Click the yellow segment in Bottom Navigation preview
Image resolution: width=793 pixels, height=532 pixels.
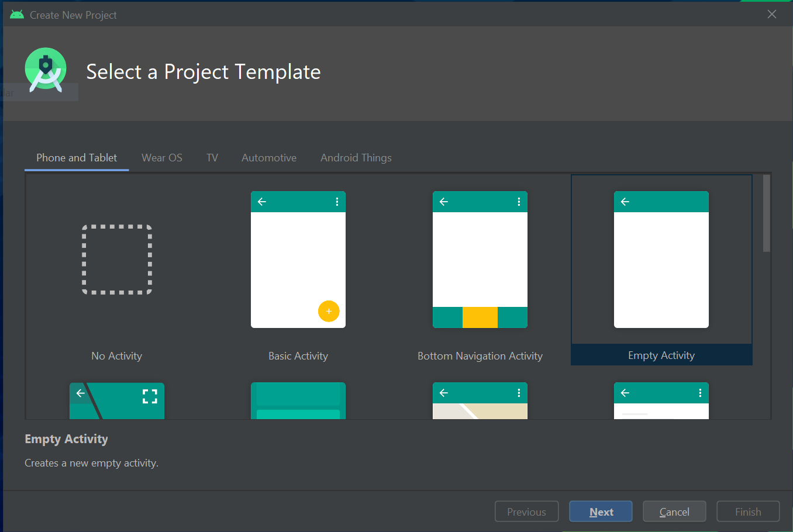(480, 317)
